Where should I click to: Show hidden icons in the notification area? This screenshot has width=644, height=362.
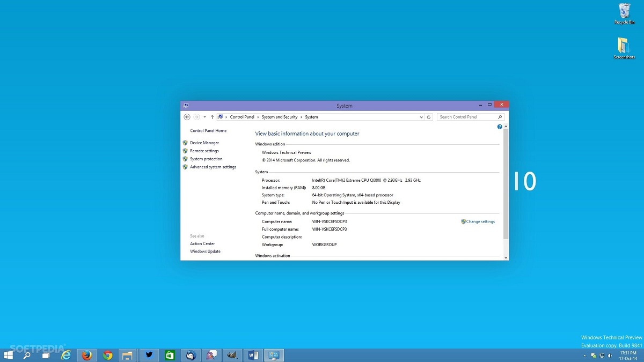tap(584, 356)
